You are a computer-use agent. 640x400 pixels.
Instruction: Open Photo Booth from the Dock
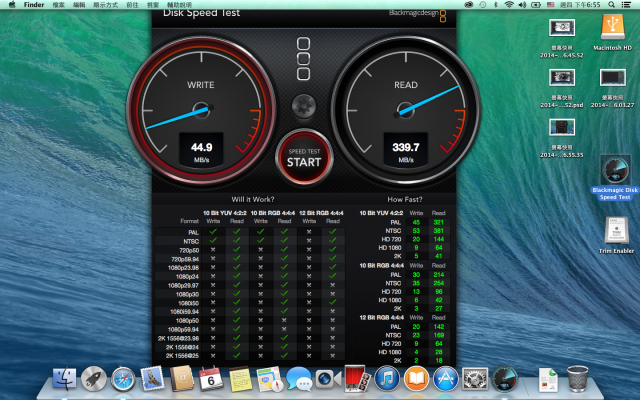357,378
